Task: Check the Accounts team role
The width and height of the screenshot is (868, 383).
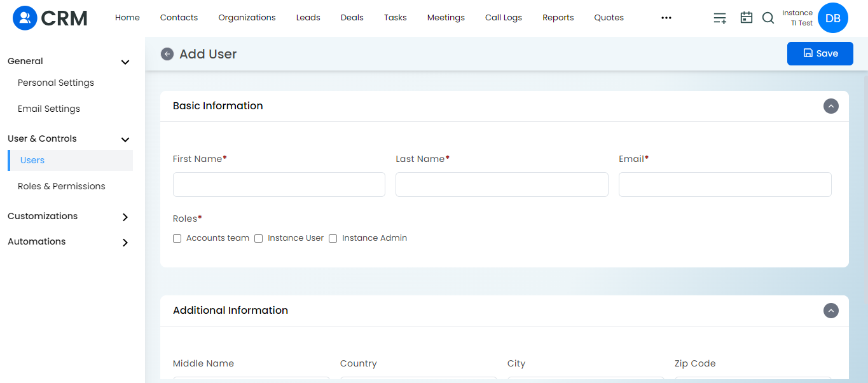Action: tap(177, 239)
